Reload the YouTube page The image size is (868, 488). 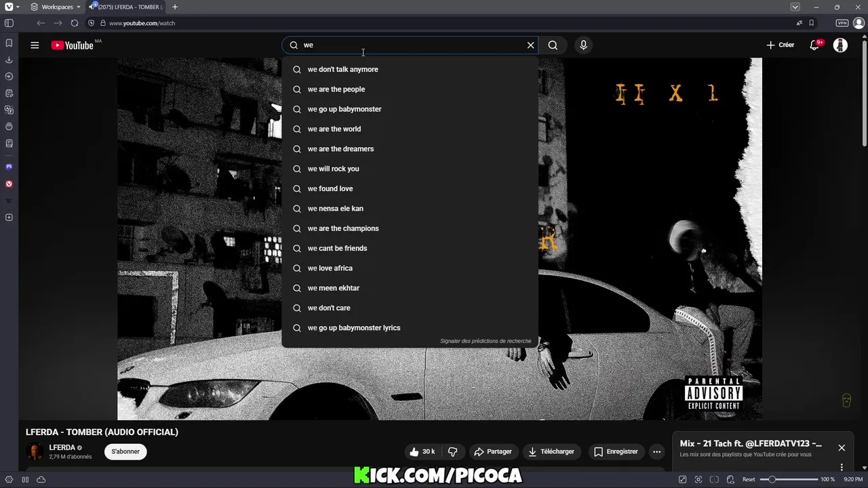75,23
